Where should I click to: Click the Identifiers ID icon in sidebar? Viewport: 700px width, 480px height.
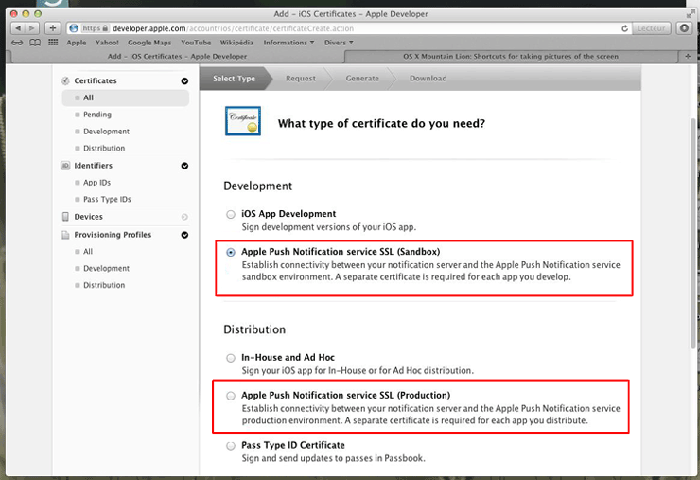click(65, 166)
